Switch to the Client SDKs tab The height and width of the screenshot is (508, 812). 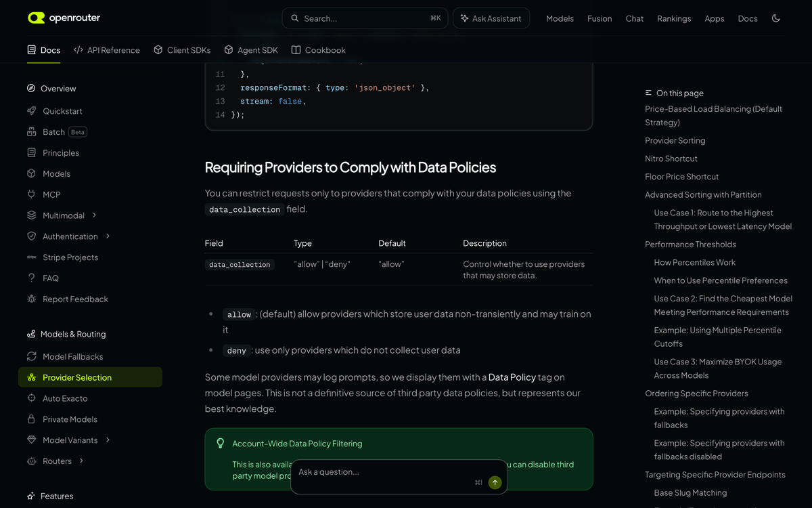[182, 50]
